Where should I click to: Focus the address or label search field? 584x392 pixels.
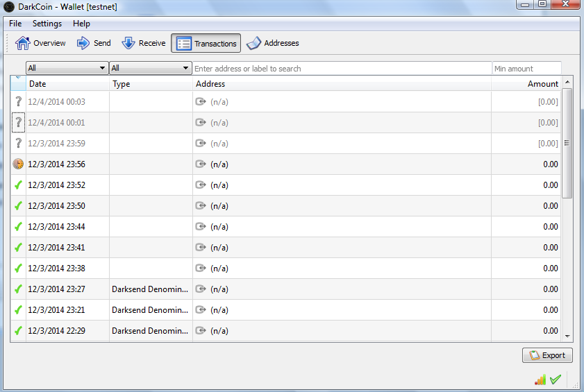coord(342,69)
